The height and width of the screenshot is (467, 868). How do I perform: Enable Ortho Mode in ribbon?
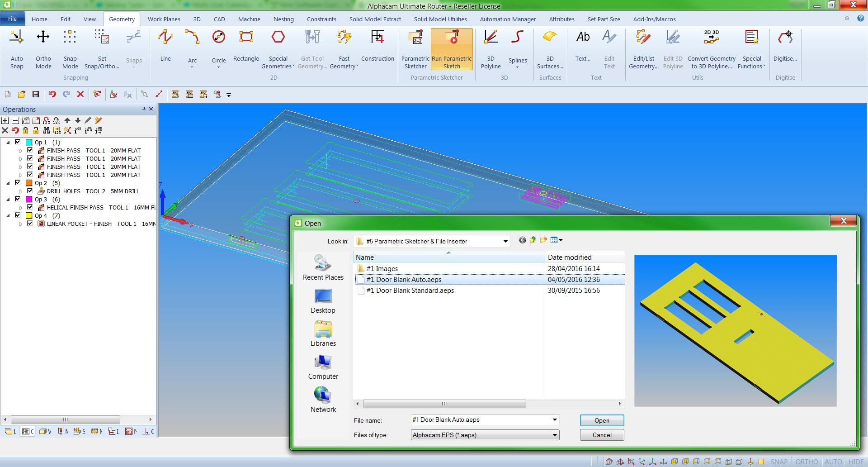tap(43, 49)
